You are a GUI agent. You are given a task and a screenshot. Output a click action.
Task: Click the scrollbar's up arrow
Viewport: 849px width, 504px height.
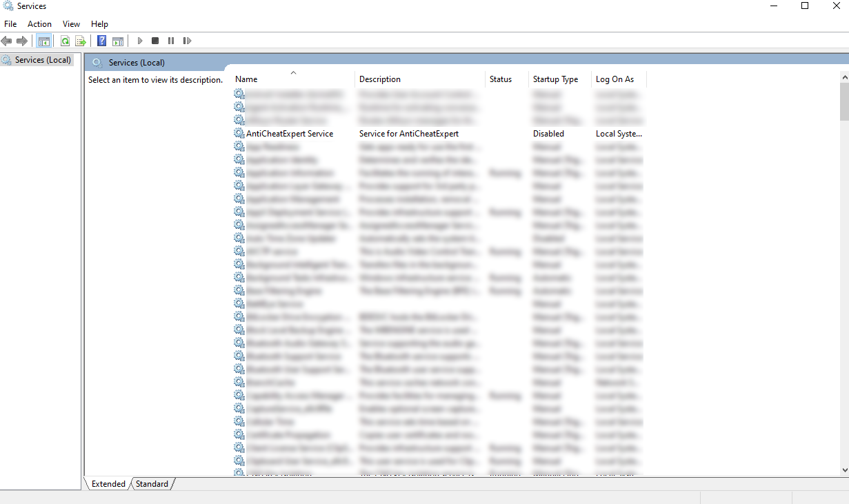coord(844,77)
